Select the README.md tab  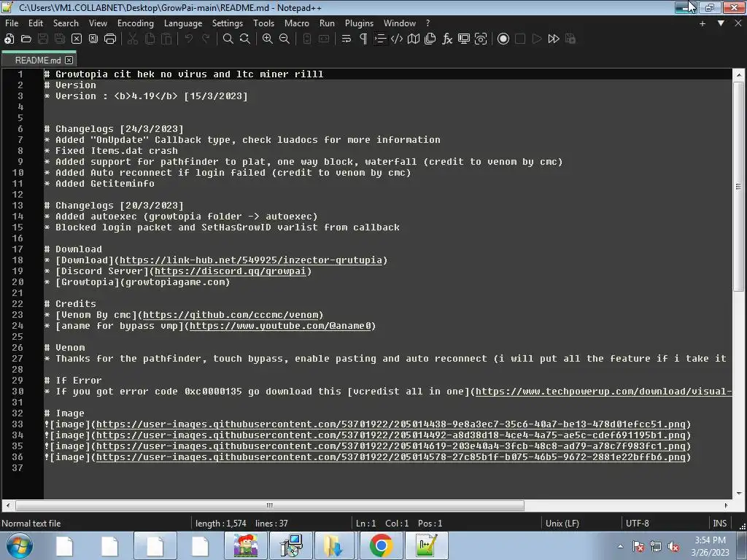pyautogui.click(x=38, y=61)
